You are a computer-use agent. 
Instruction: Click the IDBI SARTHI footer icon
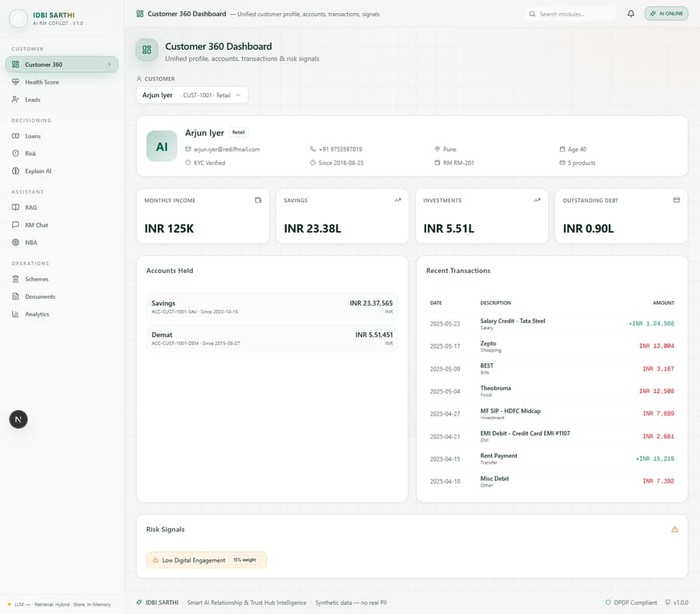pyautogui.click(x=139, y=602)
